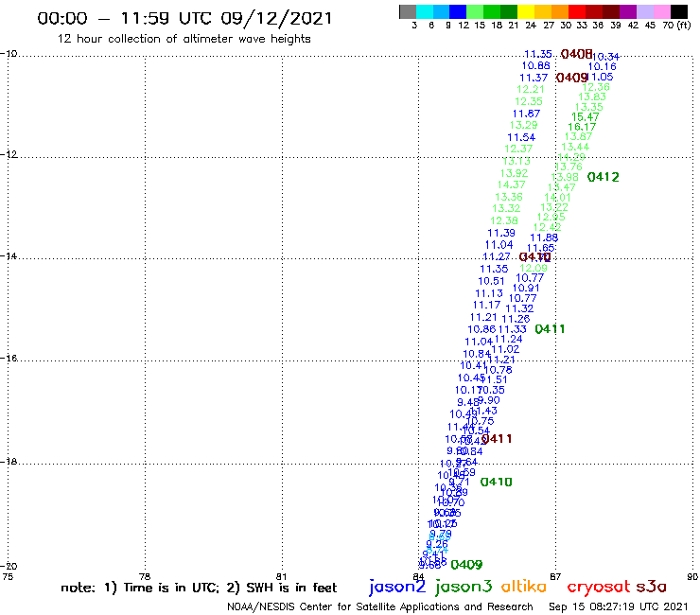Click the dark red 0408 time marker
Image resolution: width=700 pixels, height=615 pixels.
point(576,54)
